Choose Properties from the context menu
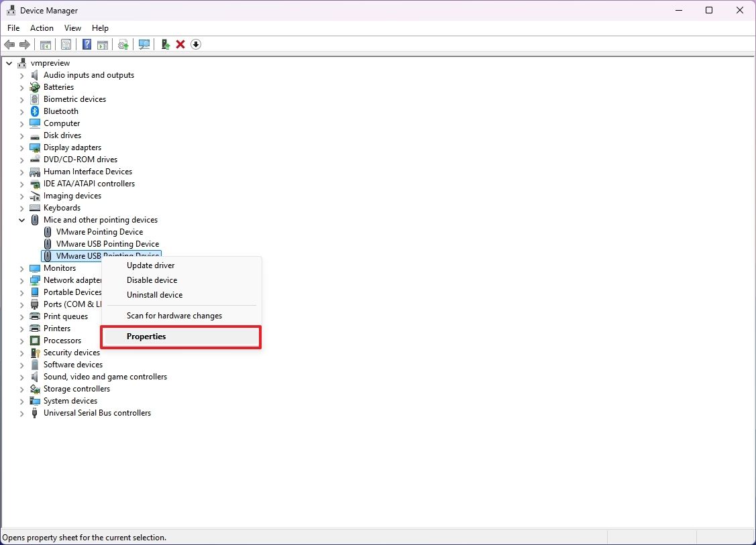 (x=146, y=336)
